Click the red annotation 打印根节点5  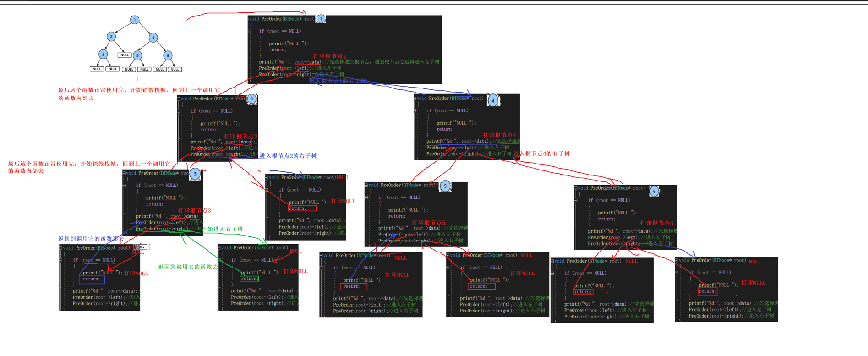click(x=429, y=223)
